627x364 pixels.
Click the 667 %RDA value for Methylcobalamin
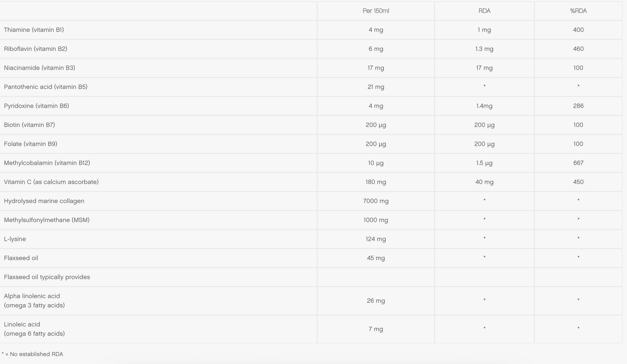tap(578, 163)
